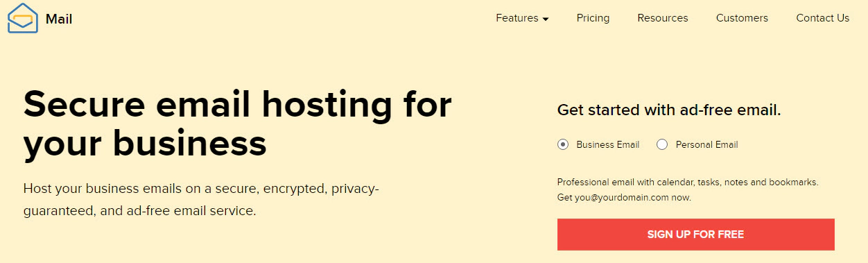Open the Features menu
This screenshot has height=263, width=868.
[x=522, y=18]
